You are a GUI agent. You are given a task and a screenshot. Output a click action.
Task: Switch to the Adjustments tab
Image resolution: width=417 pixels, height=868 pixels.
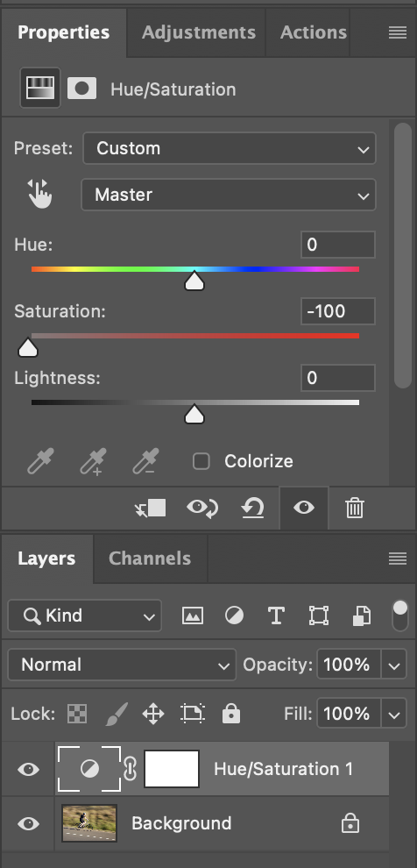pyautogui.click(x=199, y=32)
